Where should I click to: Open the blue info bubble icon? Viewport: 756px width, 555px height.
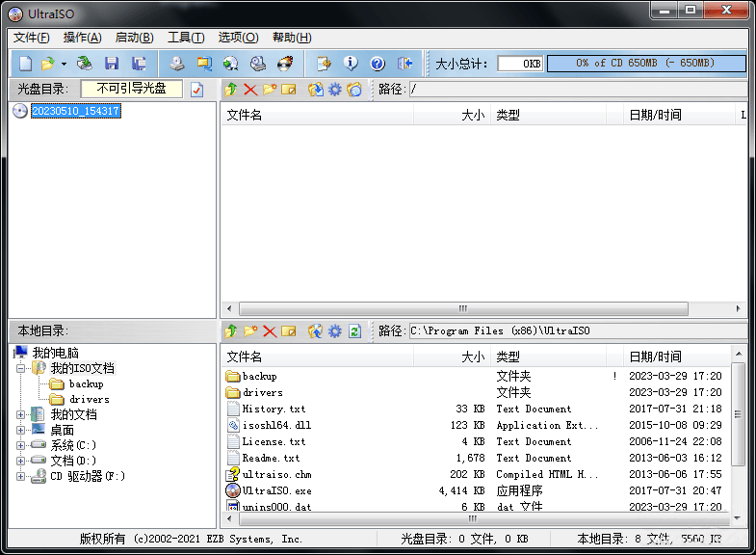pyautogui.click(x=351, y=64)
